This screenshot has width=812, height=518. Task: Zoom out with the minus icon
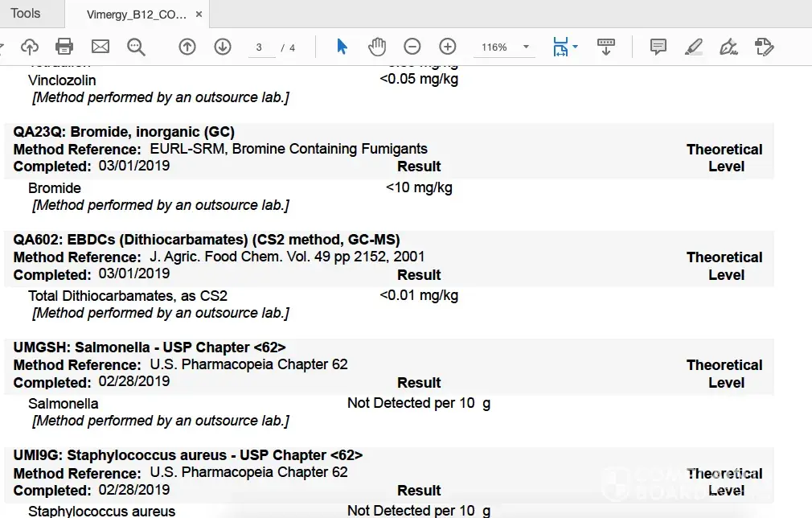coord(412,47)
